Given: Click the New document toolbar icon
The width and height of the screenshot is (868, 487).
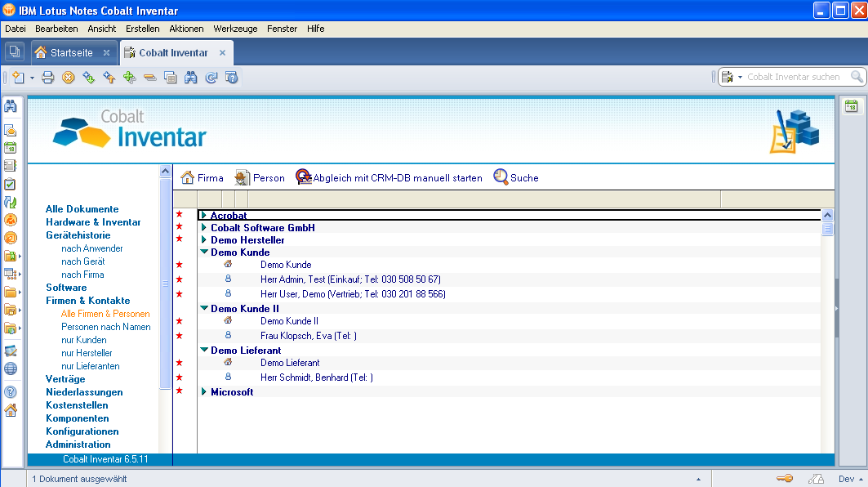Looking at the screenshot, I should (x=18, y=78).
